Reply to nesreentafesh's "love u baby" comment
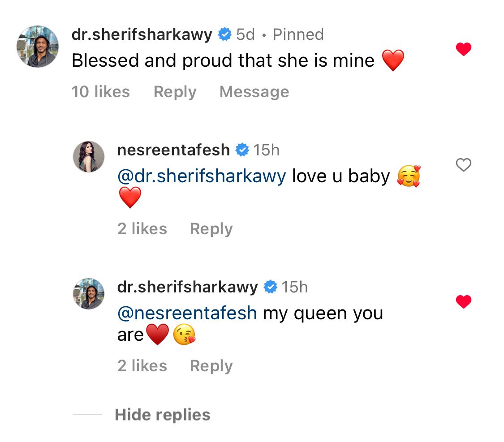This screenshot has height=442, width=504. point(211,229)
